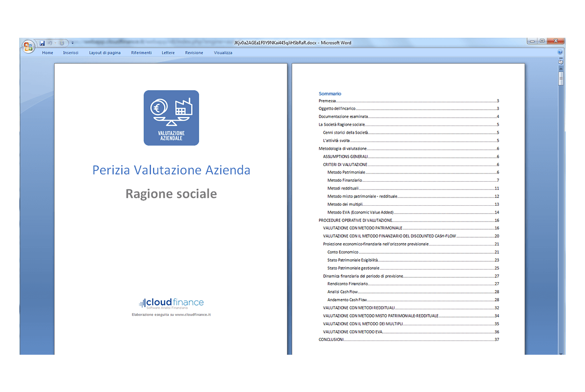The width and height of the screenshot is (585, 392).
Task: Select the Riferimenti tab
Action: [141, 53]
